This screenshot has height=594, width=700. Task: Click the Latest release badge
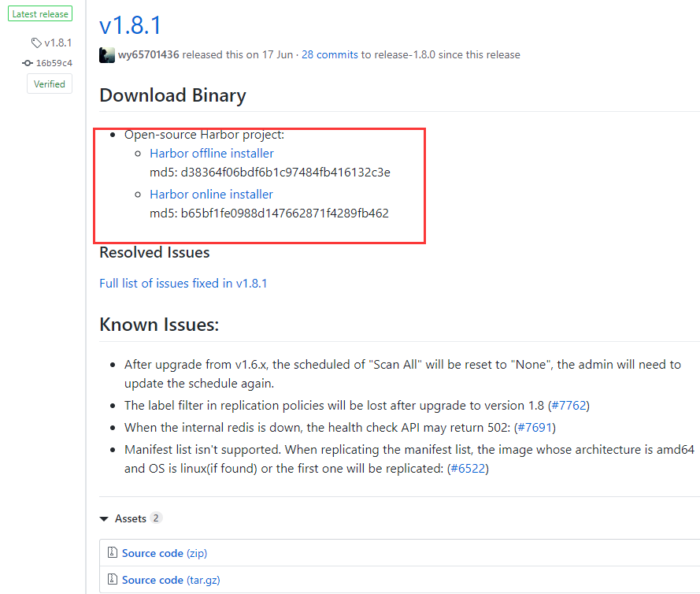click(40, 14)
